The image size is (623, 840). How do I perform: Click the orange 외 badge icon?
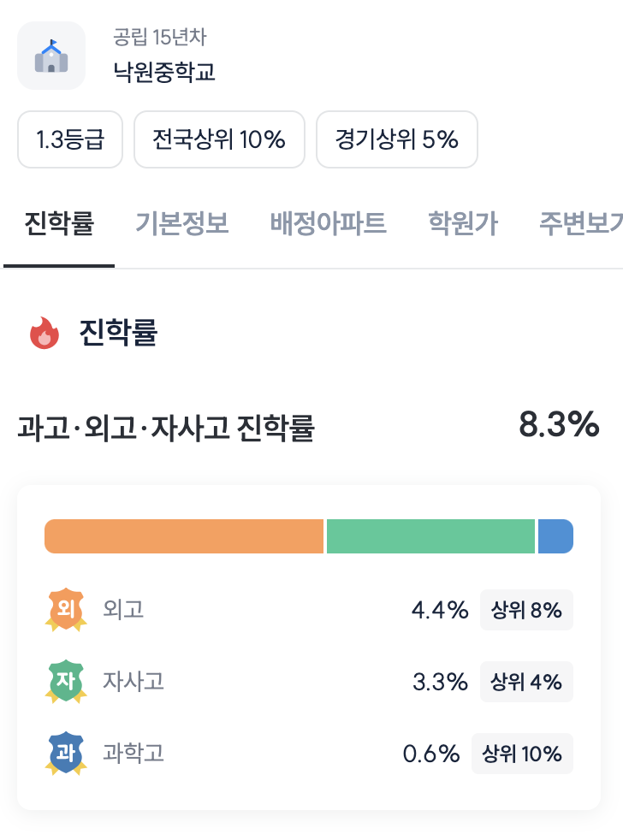point(66,610)
